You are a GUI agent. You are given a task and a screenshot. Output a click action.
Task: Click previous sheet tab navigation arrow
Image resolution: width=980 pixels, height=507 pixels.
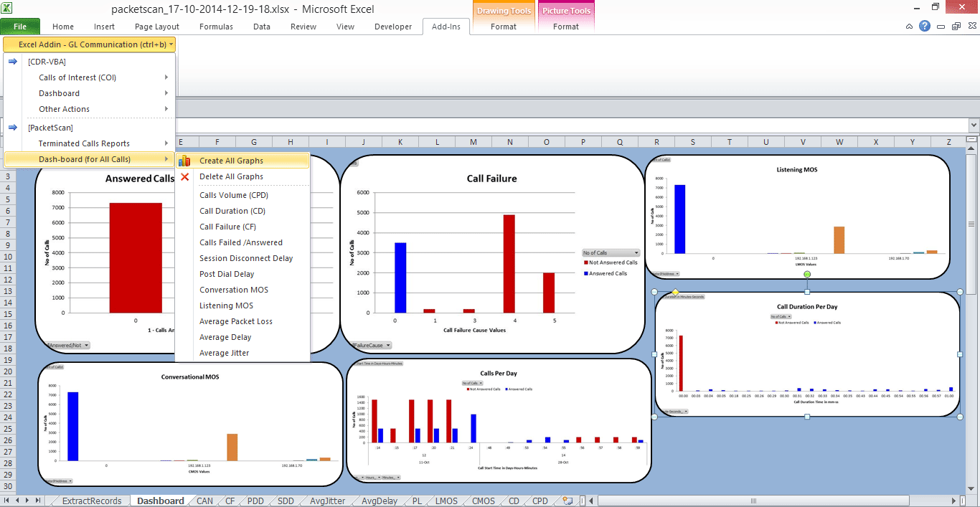tap(18, 501)
